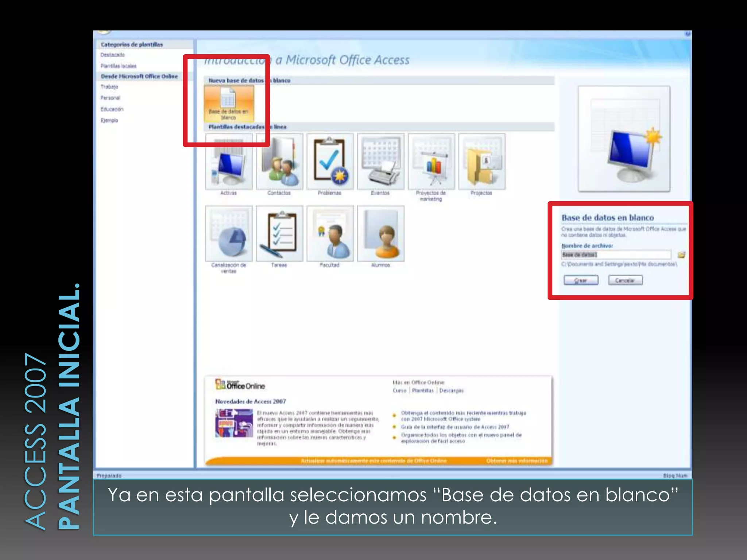Select Proyectos de marketing template
Viewport: 747px width, 560px height.
point(431,162)
